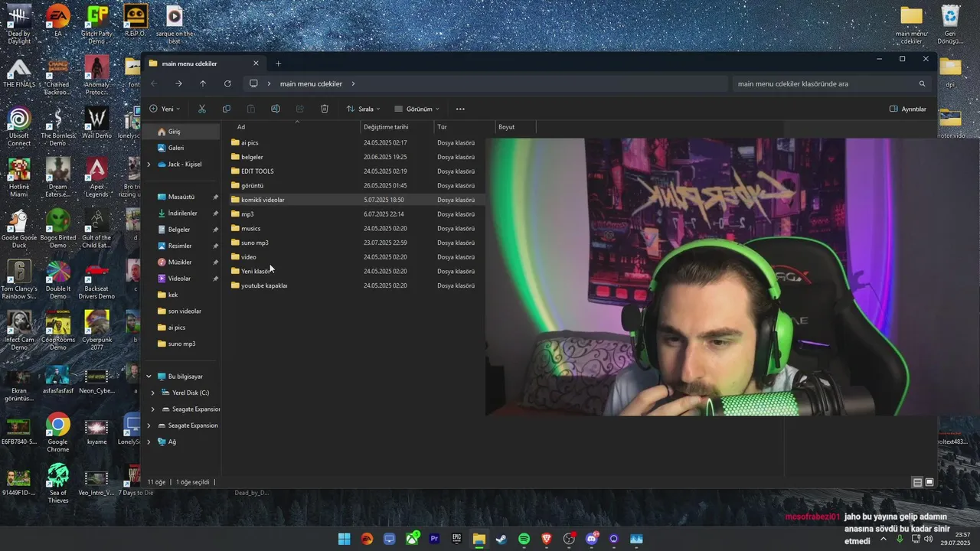Screen dimensions: 980x551
Task: Select Sea of Thieves desktop icon
Action: click(x=58, y=484)
